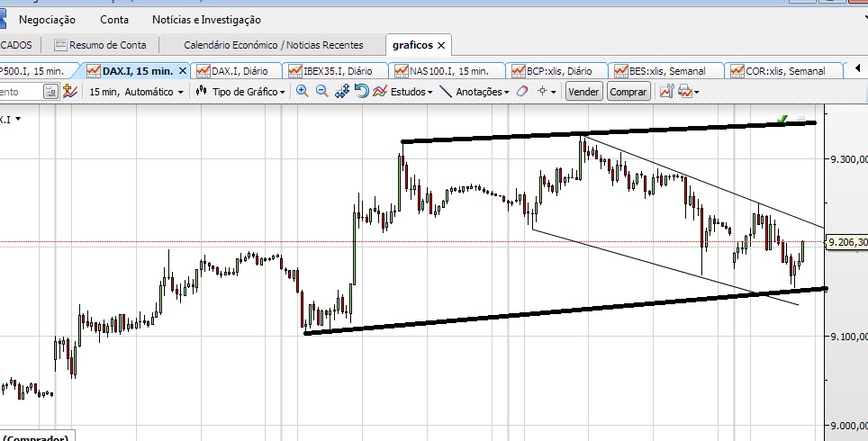This screenshot has height=441, width=868.
Task: Expand the print options dropdown arrow
Action: pos(696,93)
